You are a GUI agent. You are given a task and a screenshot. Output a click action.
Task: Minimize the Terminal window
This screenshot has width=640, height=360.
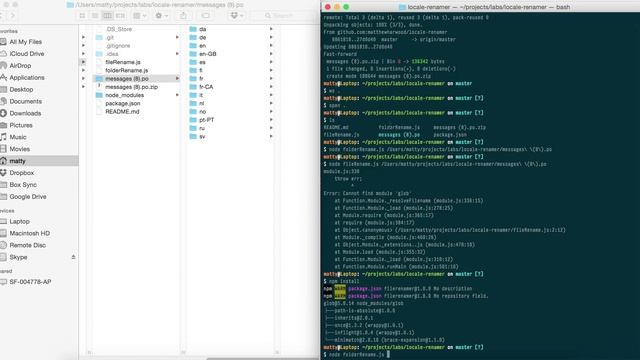tap(337, 7)
